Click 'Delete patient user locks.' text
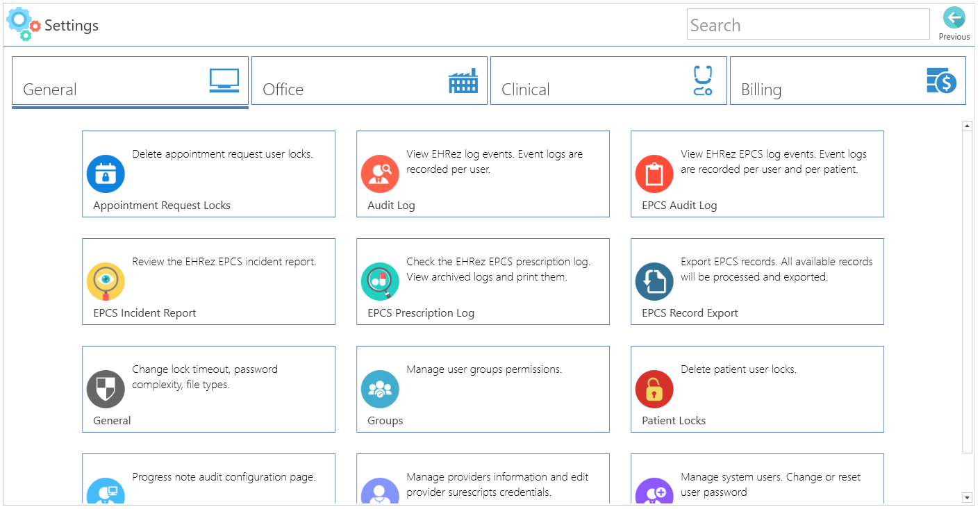Screen dimensions: 980x509 tap(738, 369)
